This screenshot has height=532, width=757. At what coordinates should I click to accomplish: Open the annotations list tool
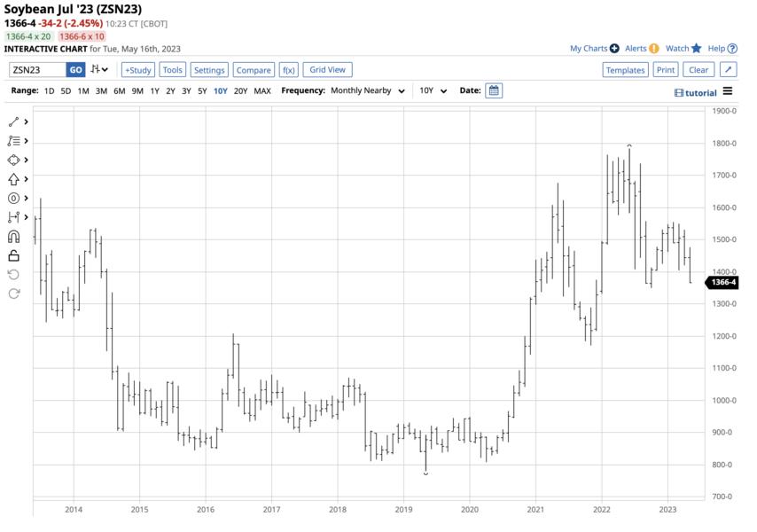point(12,140)
